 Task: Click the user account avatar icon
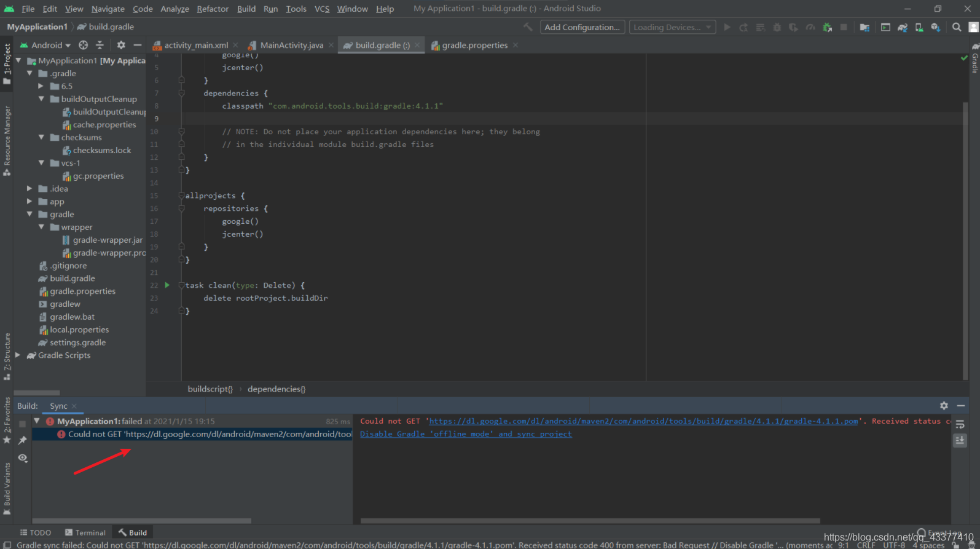point(973,27)
